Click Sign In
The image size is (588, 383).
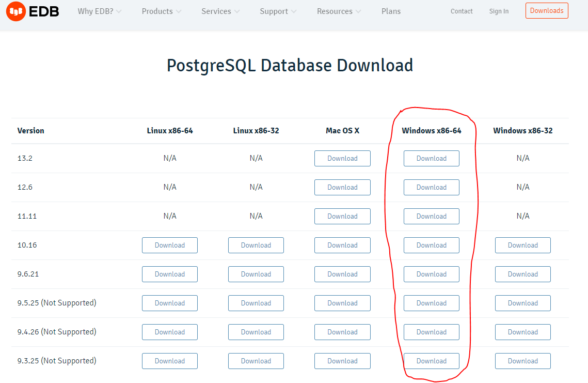[x=499, y=11]
